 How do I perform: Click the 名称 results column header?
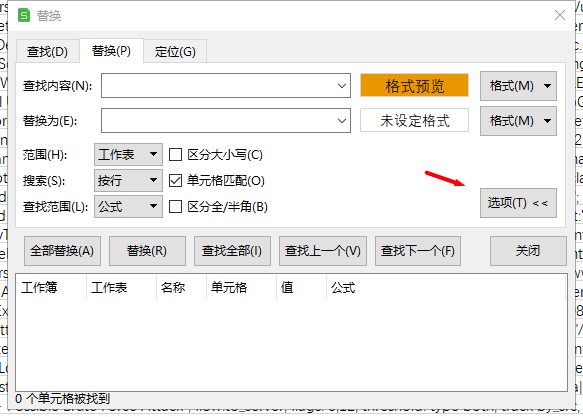pos(181,287)
